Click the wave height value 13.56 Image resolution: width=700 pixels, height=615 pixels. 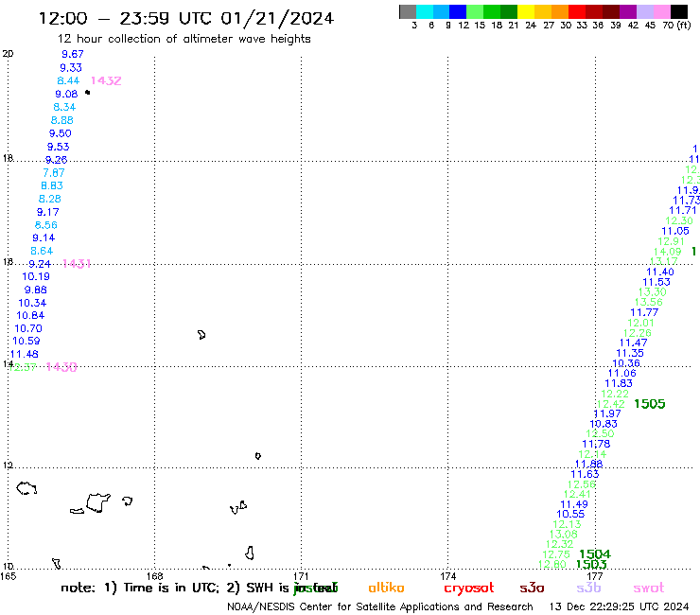click(x=649, y=302)
